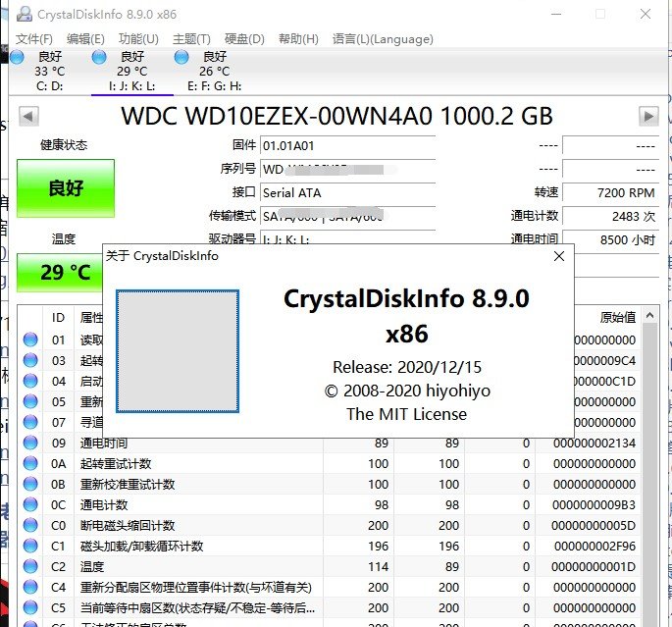Click raw value 000000002F96

[594, 546]
